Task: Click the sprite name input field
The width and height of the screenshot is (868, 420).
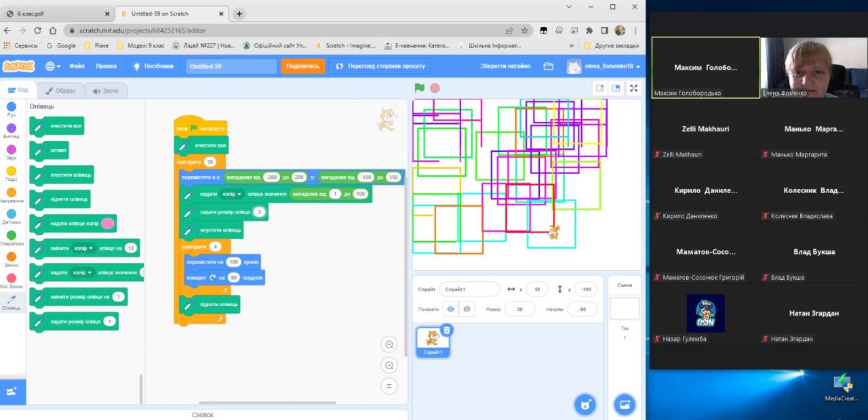Action: coord(469,289)
